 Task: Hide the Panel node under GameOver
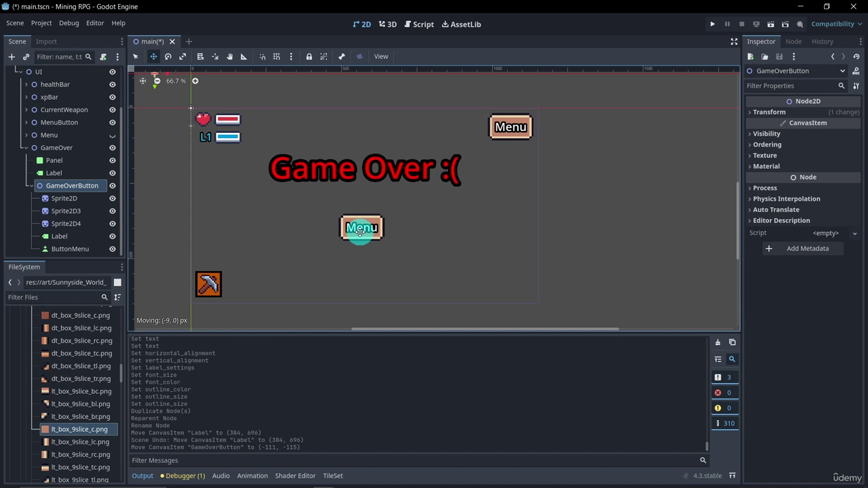[113, 161]
